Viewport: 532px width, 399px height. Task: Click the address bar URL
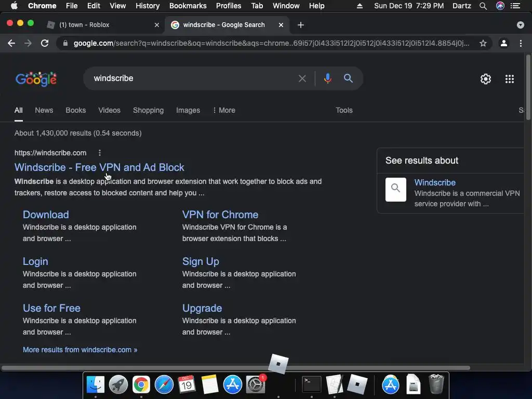tap(271, 43)
